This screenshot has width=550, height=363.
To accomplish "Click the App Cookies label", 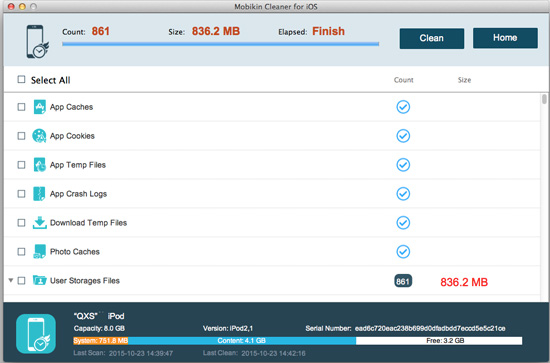I will (x=72, y=136).
